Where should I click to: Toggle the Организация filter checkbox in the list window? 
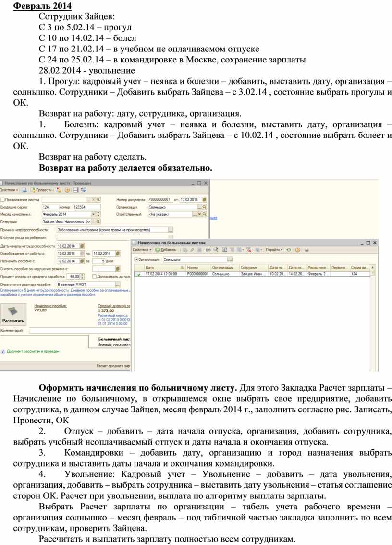pyautogui.click(x=136, y=260)
